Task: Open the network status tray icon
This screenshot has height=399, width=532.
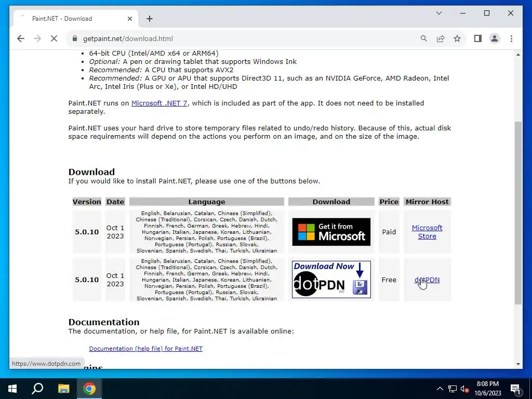Action: [453, 389]
